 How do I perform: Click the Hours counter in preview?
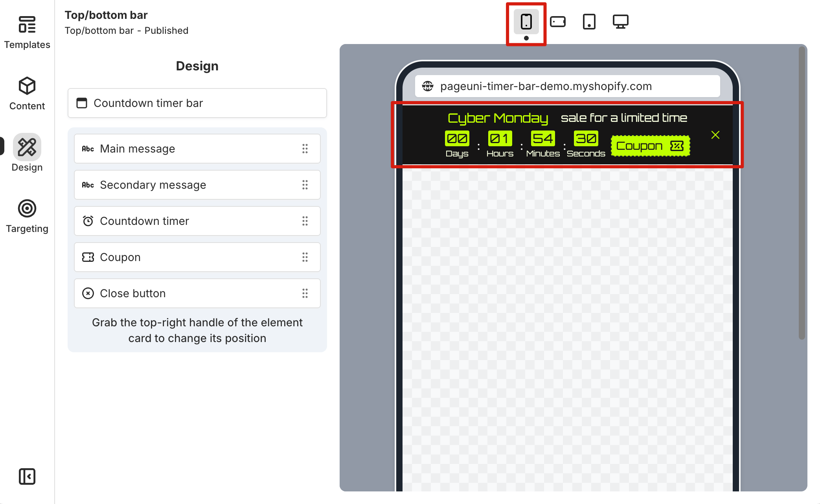500,144
